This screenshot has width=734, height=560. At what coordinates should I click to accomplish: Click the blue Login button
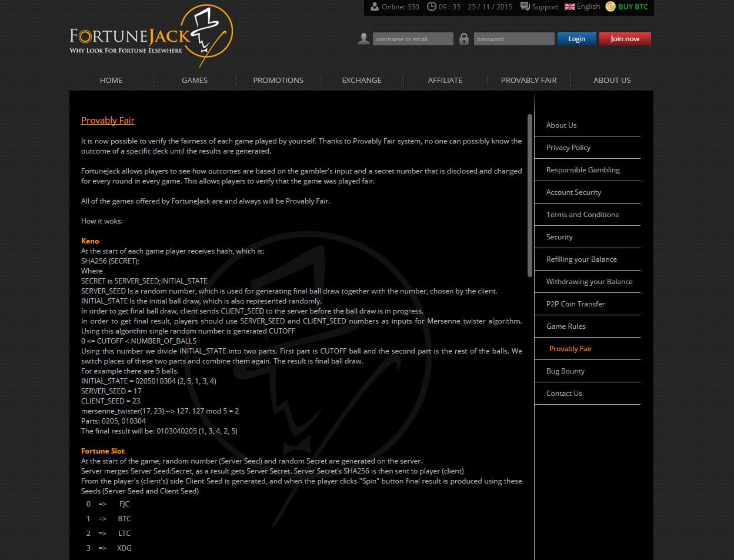pyautogui.click(x=576, y=39)
